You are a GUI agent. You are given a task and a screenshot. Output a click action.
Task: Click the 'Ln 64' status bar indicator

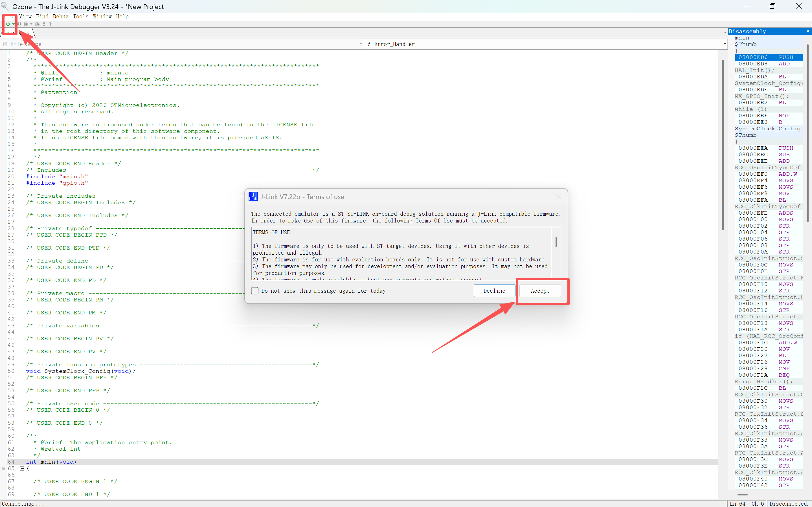point(738,504)
